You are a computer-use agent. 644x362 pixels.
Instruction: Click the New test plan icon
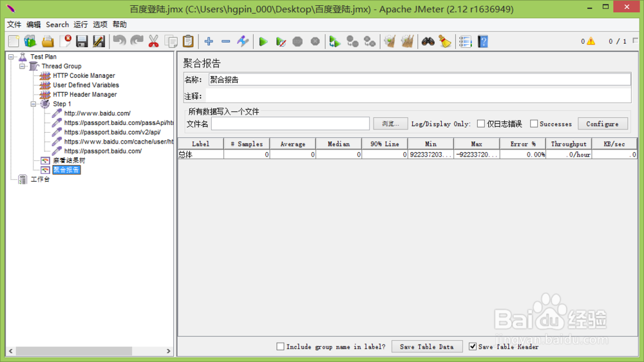(14, 41)
